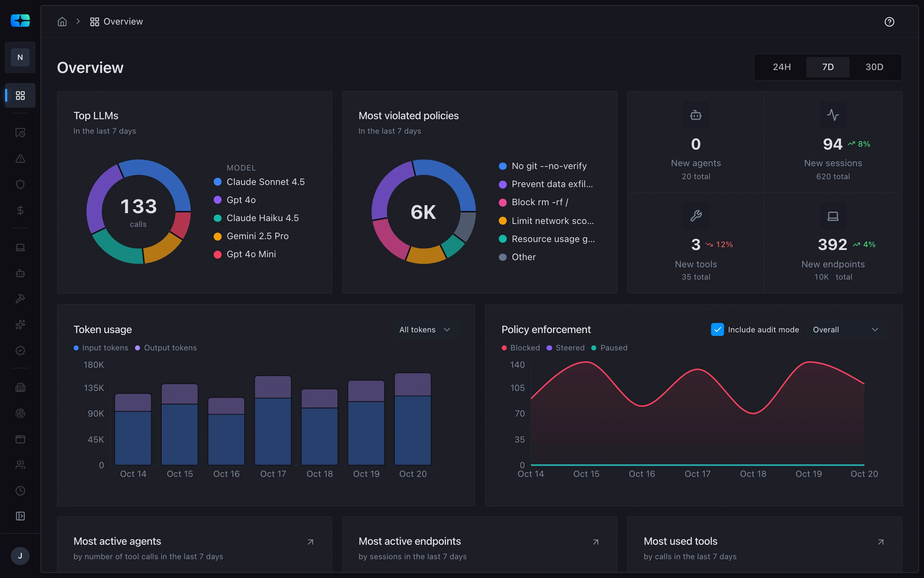Open the warning triangle alerts icon
The image size is (924, 578).
20,158
